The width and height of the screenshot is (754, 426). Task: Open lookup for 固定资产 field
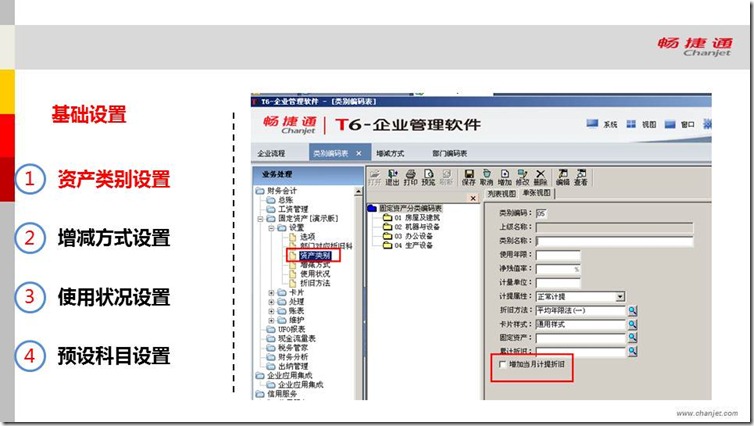[632, 338]
